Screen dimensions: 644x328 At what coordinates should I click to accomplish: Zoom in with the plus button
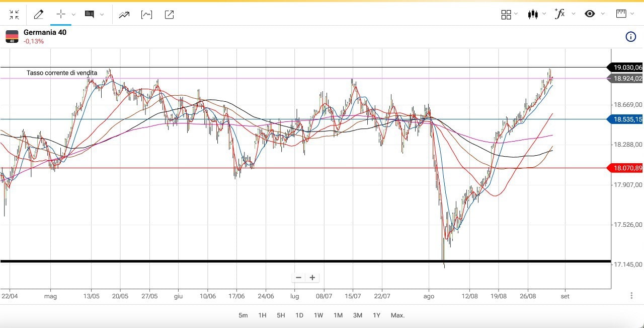tap(312, 278)
